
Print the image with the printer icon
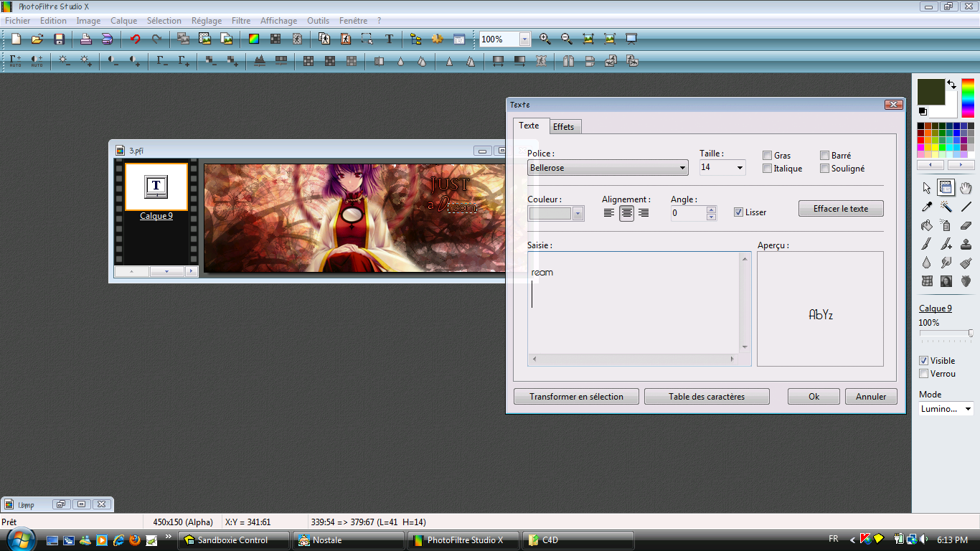[x=85, y=39]
